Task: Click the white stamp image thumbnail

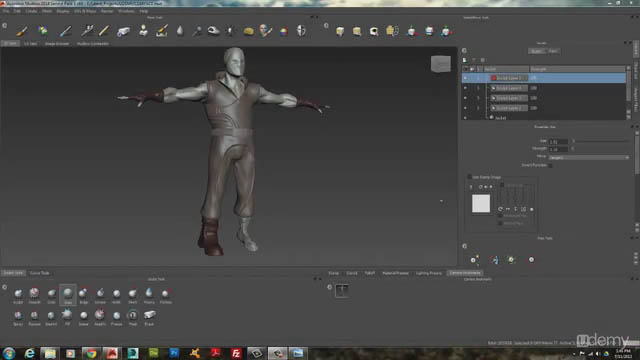Action: 481,203
